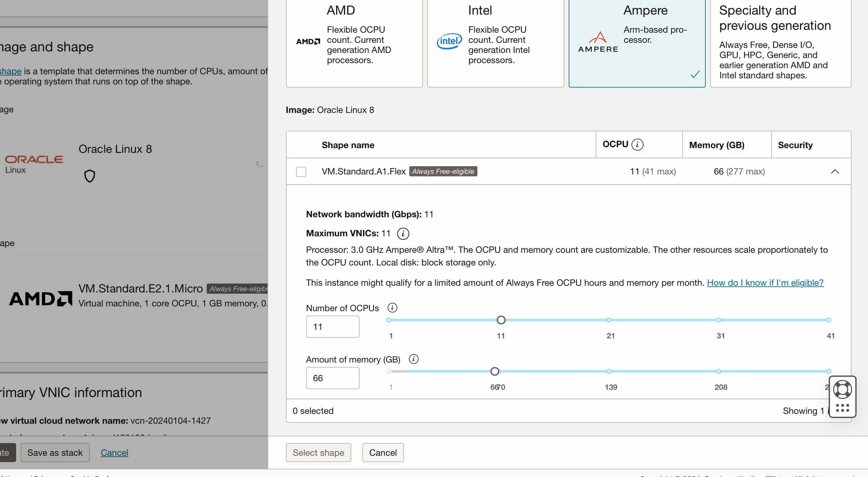Click the shield icon under Oracle Linux 8
Screen dimensions: 868x477
point(89,176)
